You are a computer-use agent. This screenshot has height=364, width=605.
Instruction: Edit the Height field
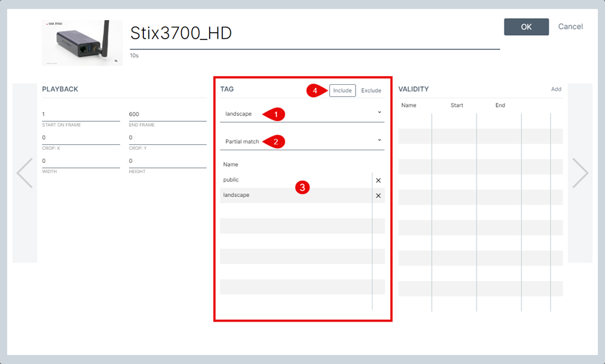(x=168, y=160)
